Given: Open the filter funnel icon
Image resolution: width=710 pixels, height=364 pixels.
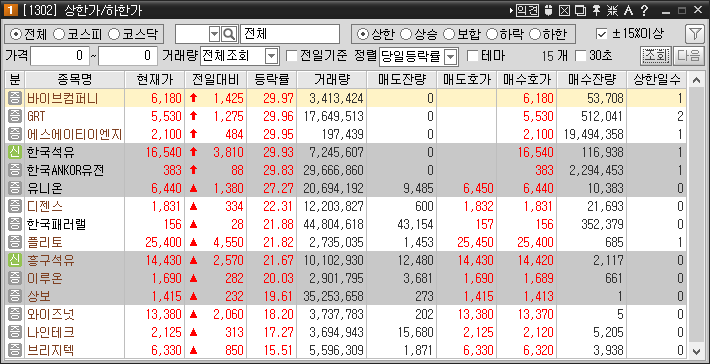Looking at the screenshot, I should click(694, 34).
